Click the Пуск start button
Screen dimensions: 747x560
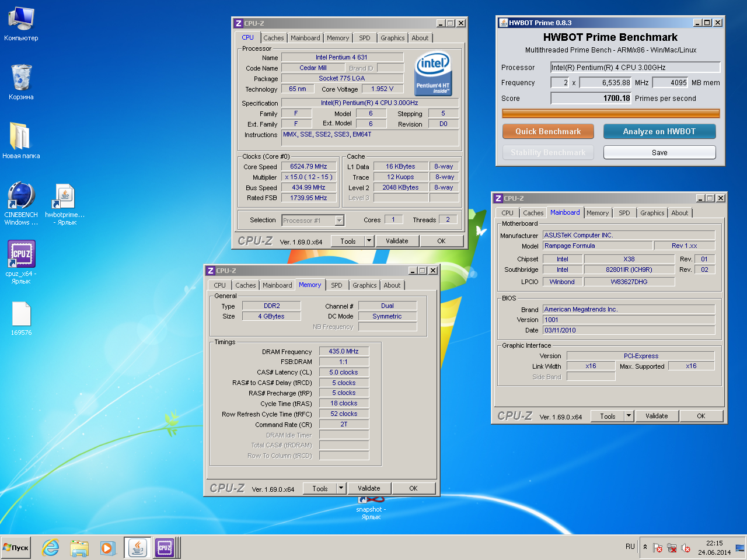(16, 548)
